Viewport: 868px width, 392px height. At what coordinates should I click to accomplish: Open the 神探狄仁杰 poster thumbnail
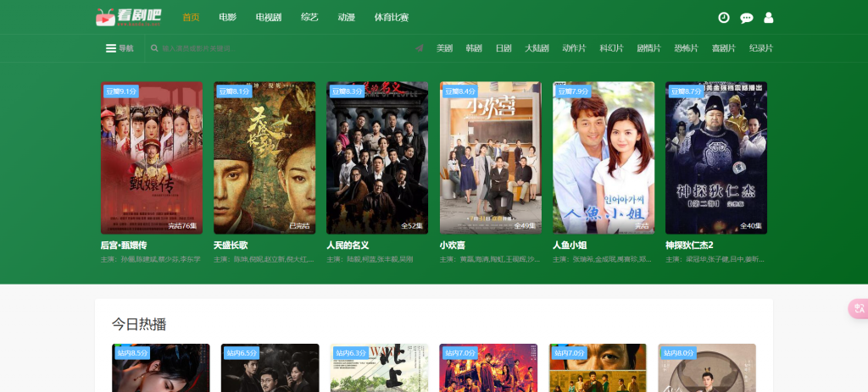pyautogui.click(x=716, y=158)
